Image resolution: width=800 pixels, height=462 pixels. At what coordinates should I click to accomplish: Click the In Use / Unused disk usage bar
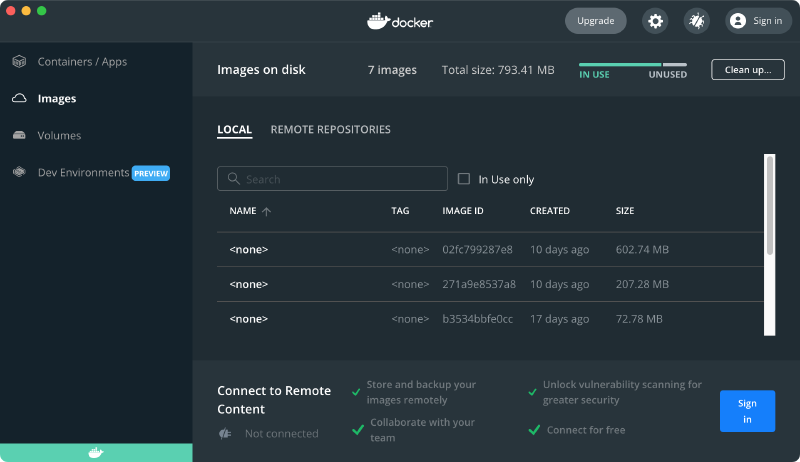pos(632,65)
